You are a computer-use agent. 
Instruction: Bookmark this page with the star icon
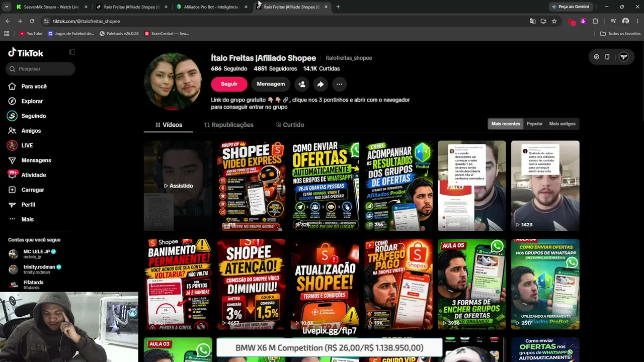click(554, 21)
